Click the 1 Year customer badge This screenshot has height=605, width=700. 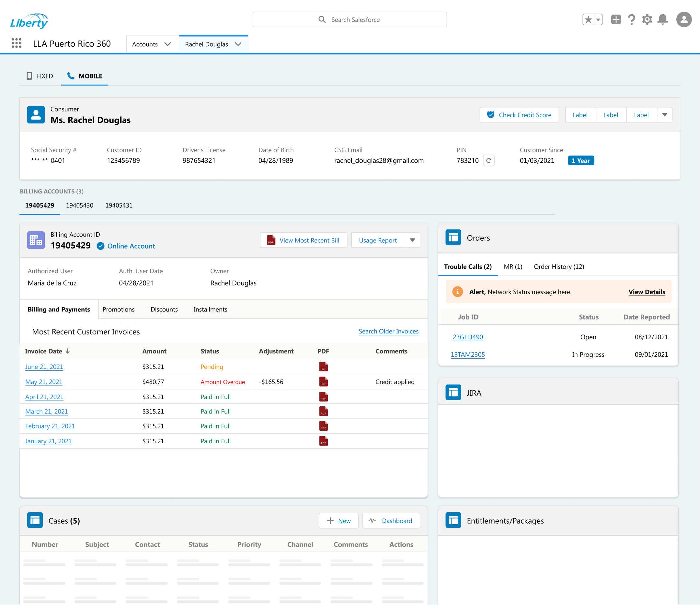pyautogui.click(x=581, y=160)
